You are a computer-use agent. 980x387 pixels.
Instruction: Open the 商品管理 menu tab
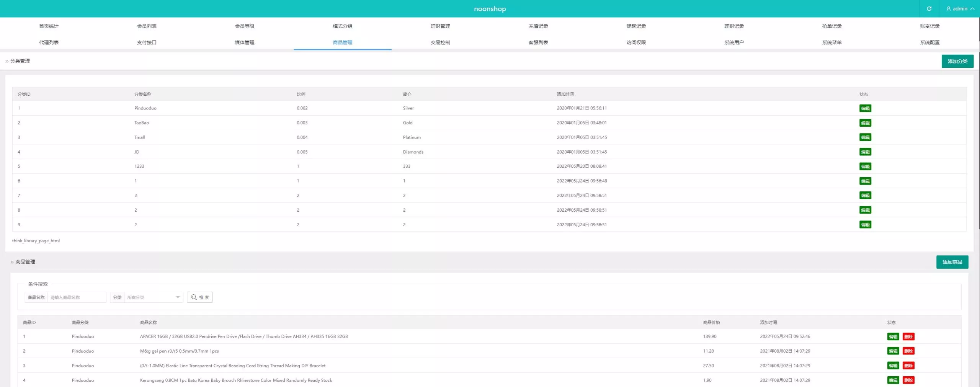pos(343,42)
